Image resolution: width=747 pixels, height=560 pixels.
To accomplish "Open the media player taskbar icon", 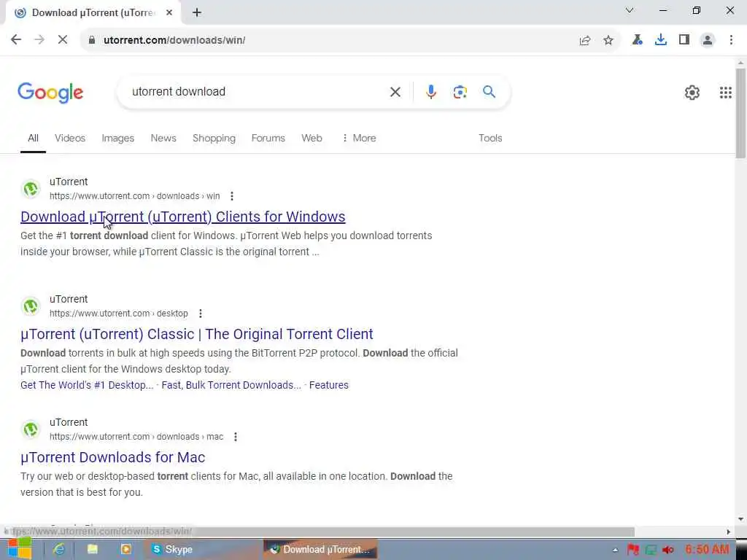I will [125, 550].
